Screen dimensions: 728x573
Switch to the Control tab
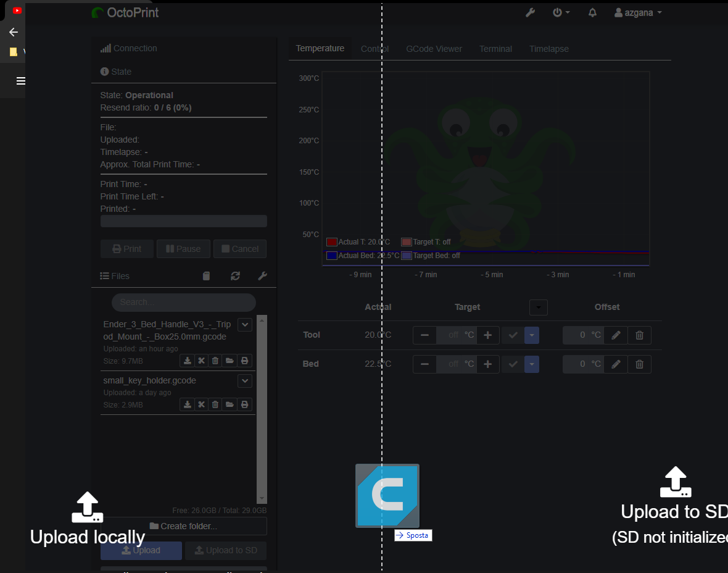coord(374,49)
